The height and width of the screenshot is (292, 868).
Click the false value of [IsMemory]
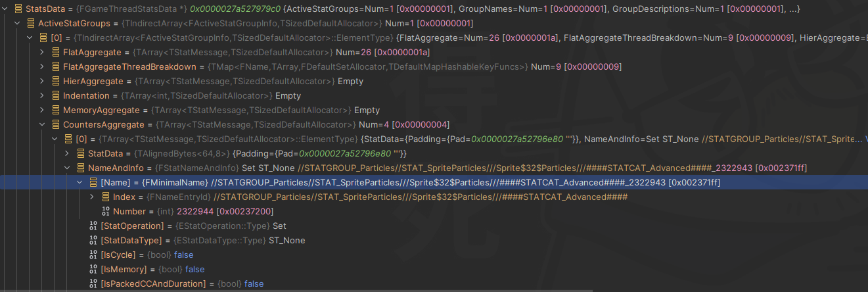[x=194, y=270]
